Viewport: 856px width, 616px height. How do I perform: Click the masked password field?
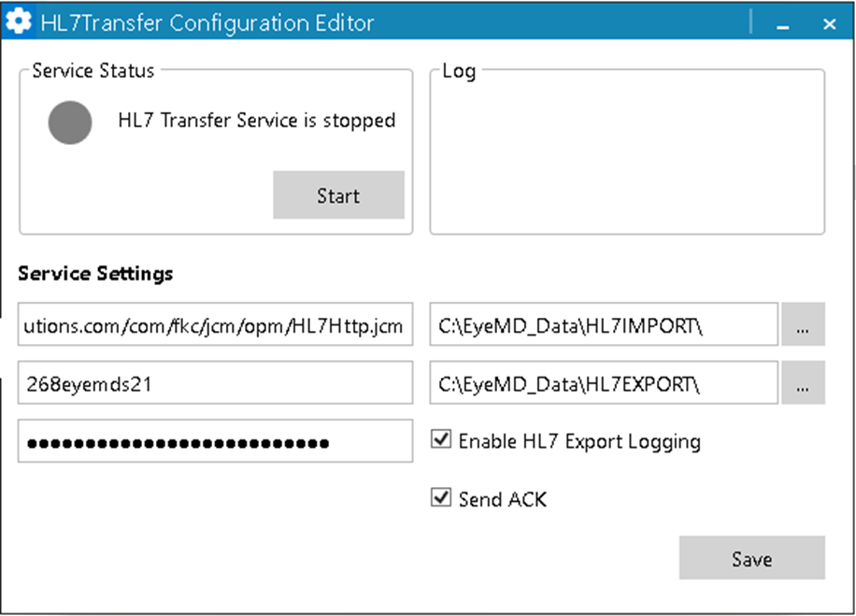(x=215, y=441)
